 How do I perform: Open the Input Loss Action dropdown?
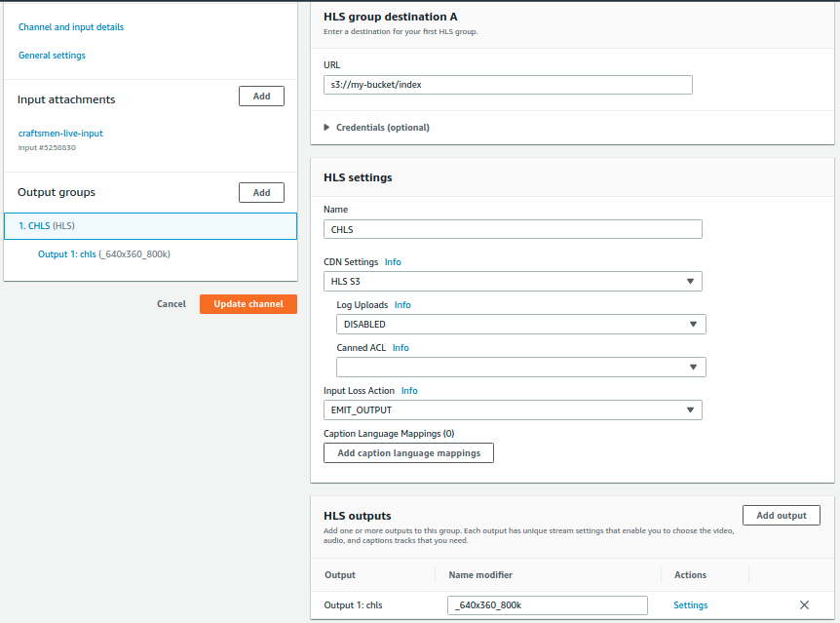click(513, 410)
